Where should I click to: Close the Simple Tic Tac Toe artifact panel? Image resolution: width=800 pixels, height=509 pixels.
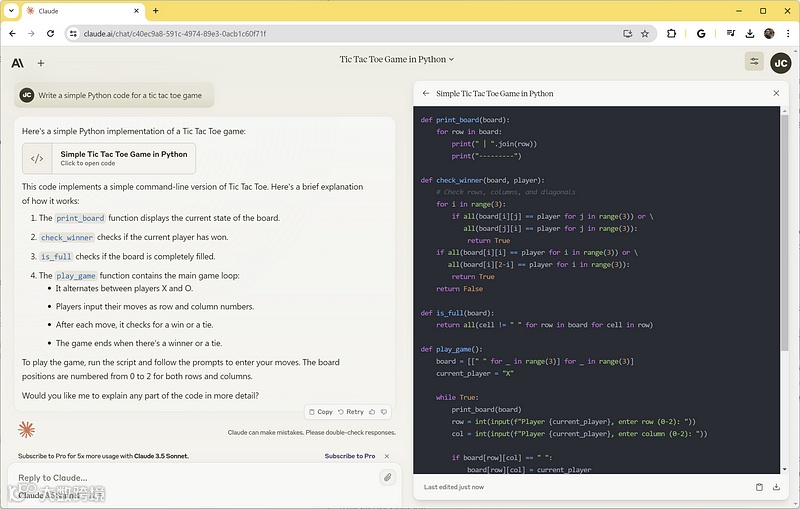(x=776, y=93)
